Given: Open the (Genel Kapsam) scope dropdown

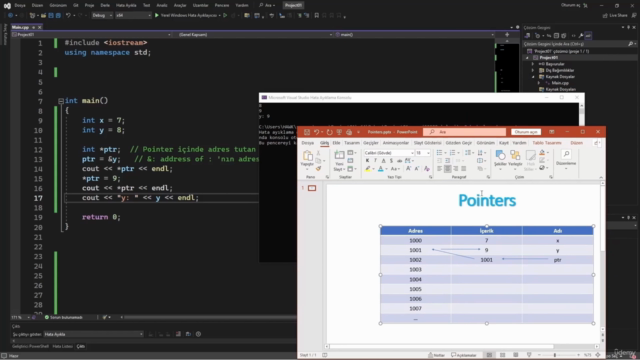Looking at the screenshot, I should tap(255, 35).
